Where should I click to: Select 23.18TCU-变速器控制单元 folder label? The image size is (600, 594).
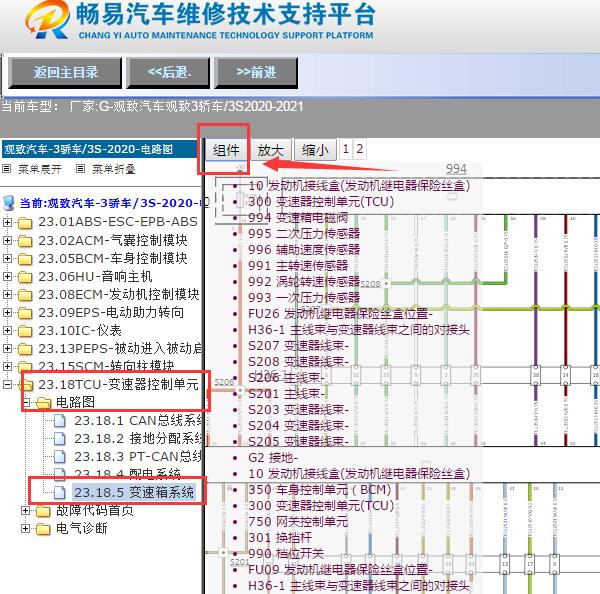tap(118, 384)
